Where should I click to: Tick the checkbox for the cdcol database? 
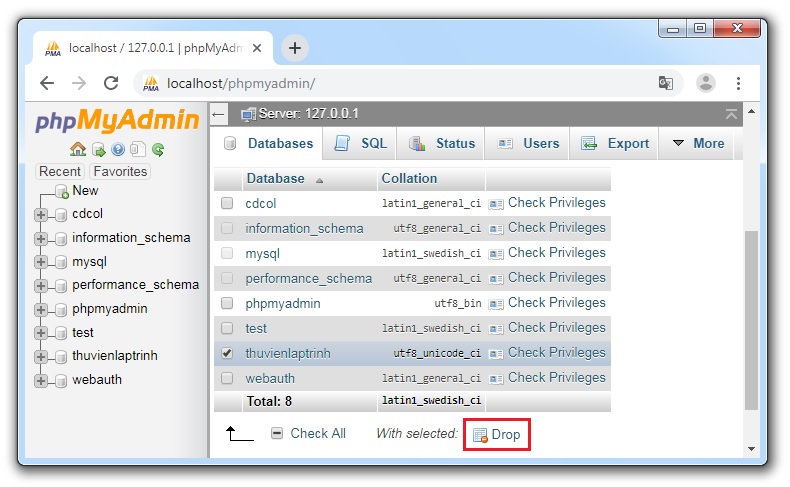pyautogui.click(x=227, y=203)
